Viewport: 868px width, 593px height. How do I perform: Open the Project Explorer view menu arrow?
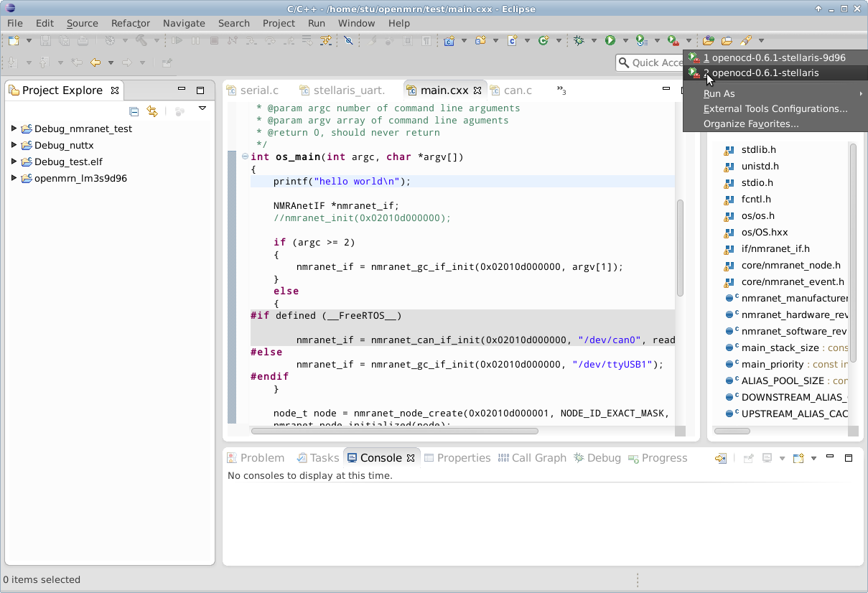[202, 109]
